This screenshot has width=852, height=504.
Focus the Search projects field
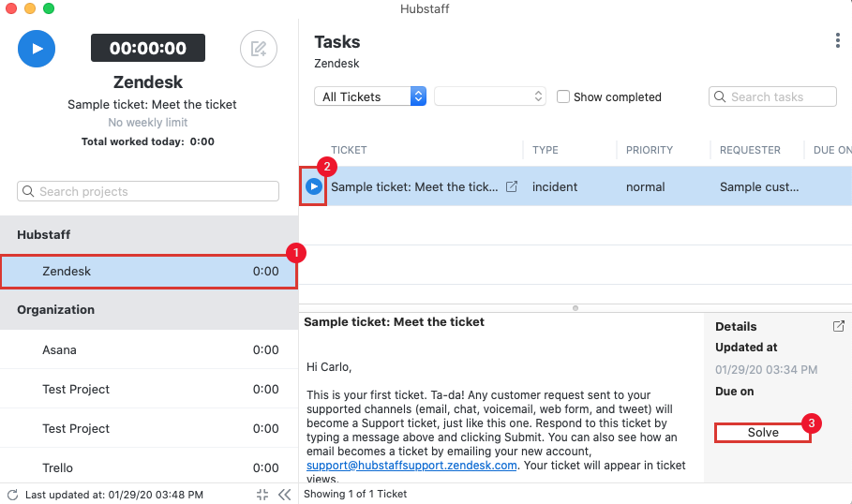tap(148, 191)
